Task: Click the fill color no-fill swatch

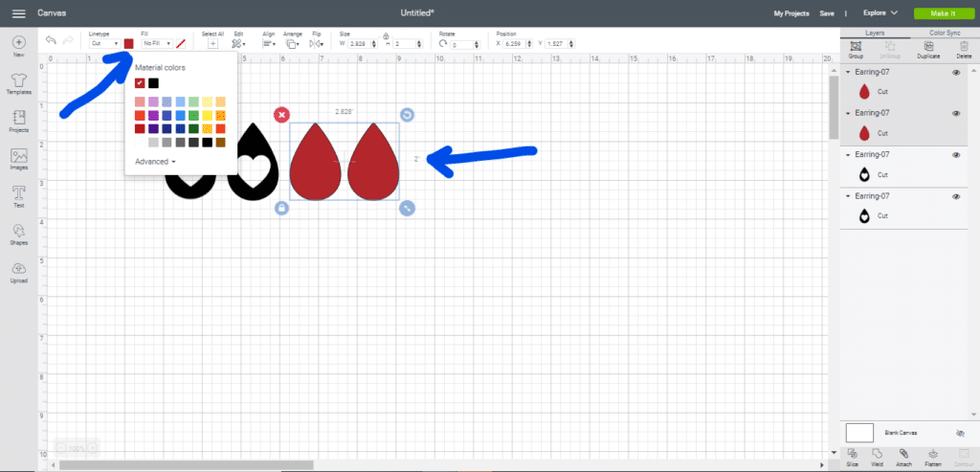Action: click(181, 44)
